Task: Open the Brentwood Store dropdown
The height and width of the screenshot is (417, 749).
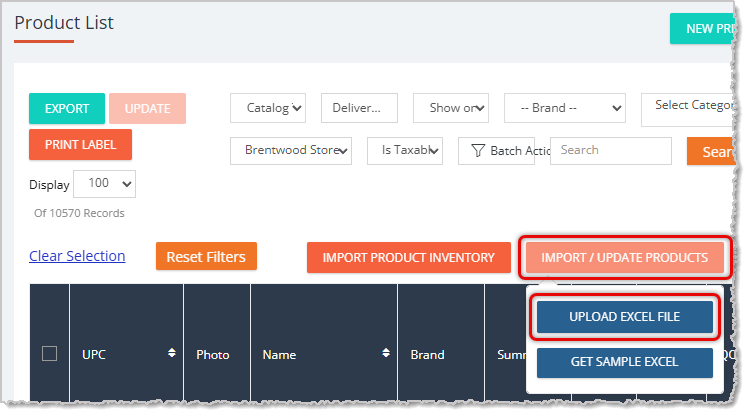Action: point(291,151)
